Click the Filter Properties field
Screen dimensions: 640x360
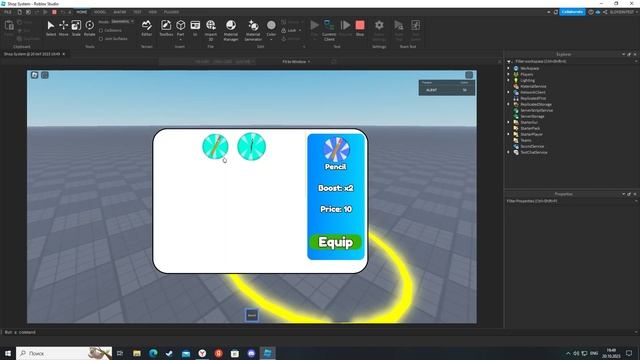click(x=571, y=201)
